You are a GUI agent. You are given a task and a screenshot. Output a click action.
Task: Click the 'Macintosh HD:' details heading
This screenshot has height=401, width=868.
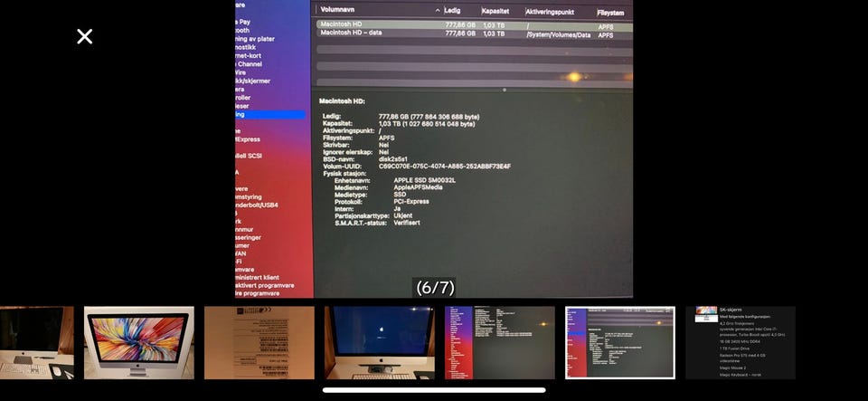click(342, 102)
